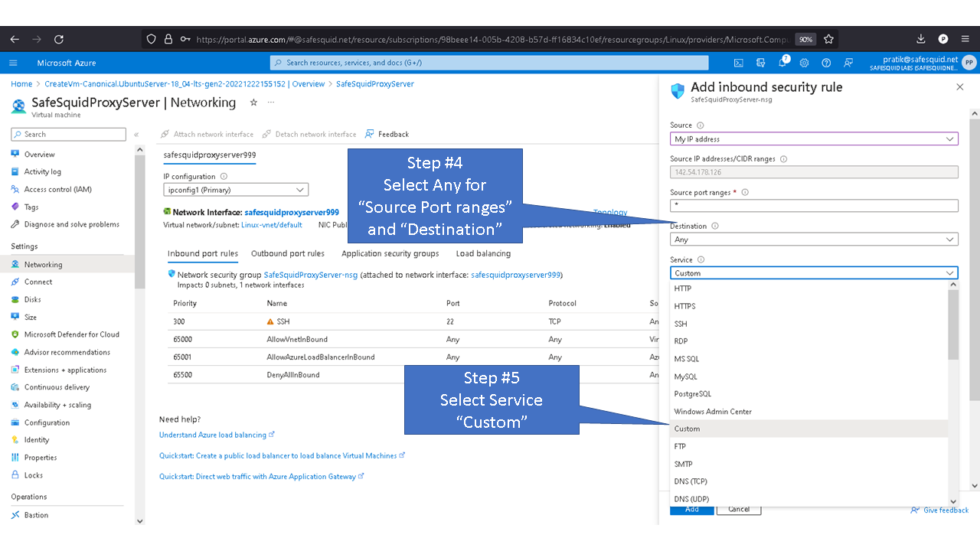This screenshot has height=551, width=980.
Task: Select MS SQL from the Service list
Action: tap(808, 359)
